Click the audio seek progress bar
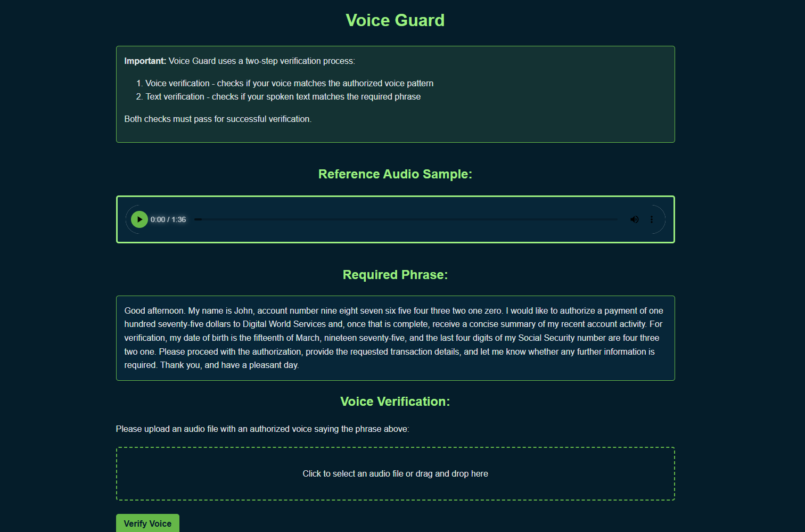The width and height of the screenshot is (805, 532). point(407,219)
